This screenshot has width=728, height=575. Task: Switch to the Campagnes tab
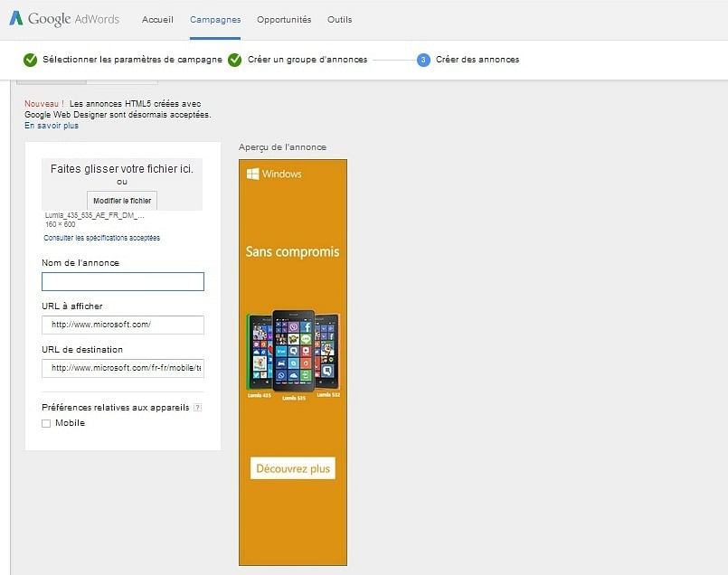pos(215,19)
